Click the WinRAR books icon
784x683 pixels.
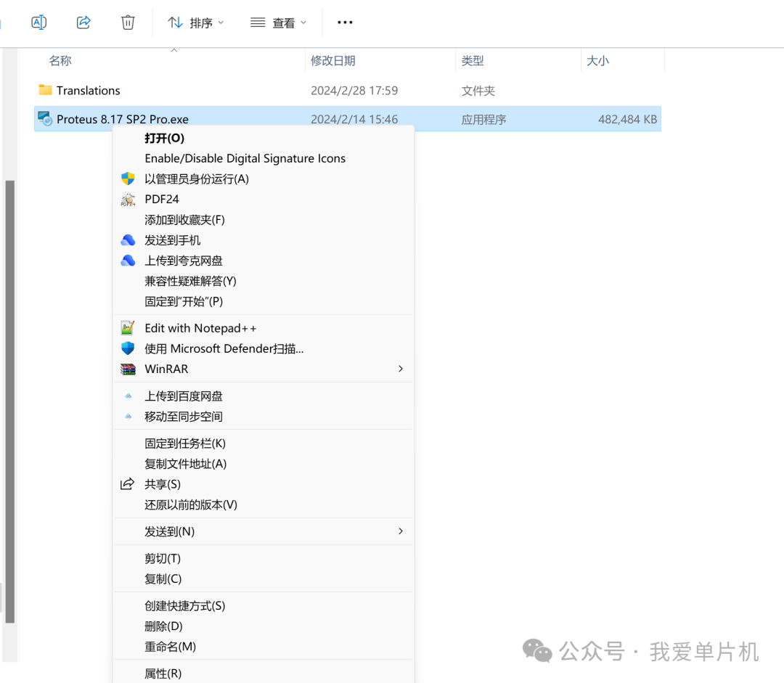pos(128,369)
